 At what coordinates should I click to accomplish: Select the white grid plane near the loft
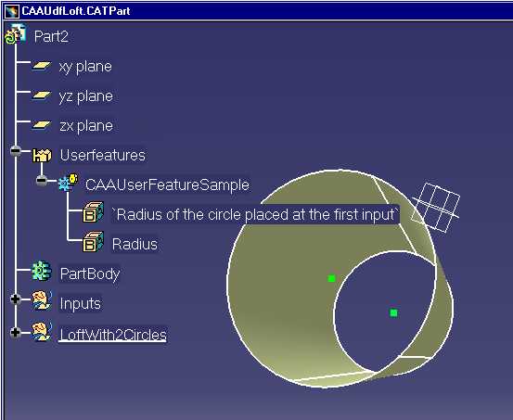tap(436, 208)
